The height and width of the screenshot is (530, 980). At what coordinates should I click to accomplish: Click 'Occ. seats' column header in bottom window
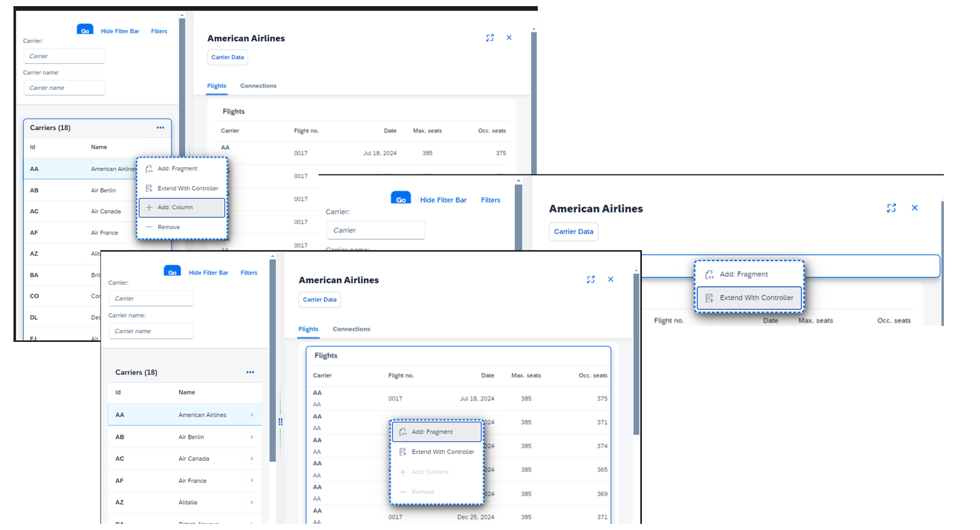(x=593, y=376)
